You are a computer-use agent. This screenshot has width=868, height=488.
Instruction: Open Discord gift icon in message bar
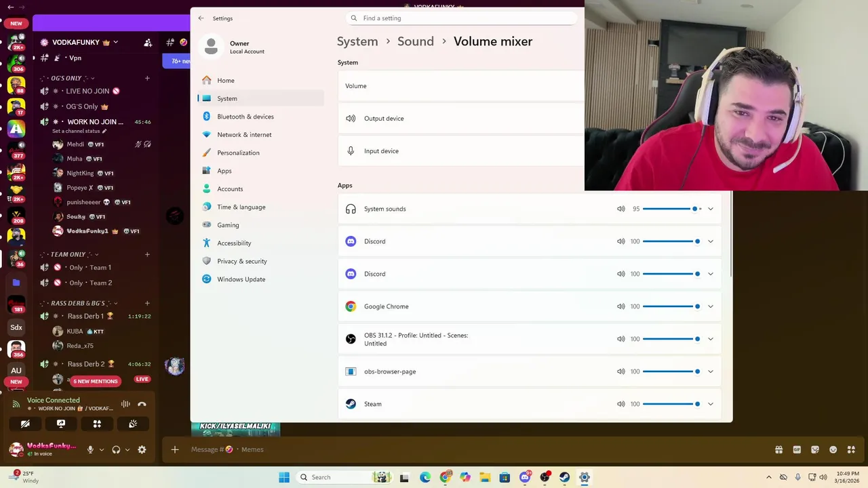[778, 449]
